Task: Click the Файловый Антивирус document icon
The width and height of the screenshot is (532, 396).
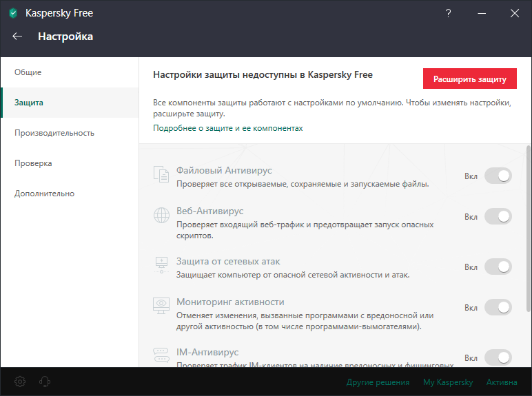Action: (161, 176)
